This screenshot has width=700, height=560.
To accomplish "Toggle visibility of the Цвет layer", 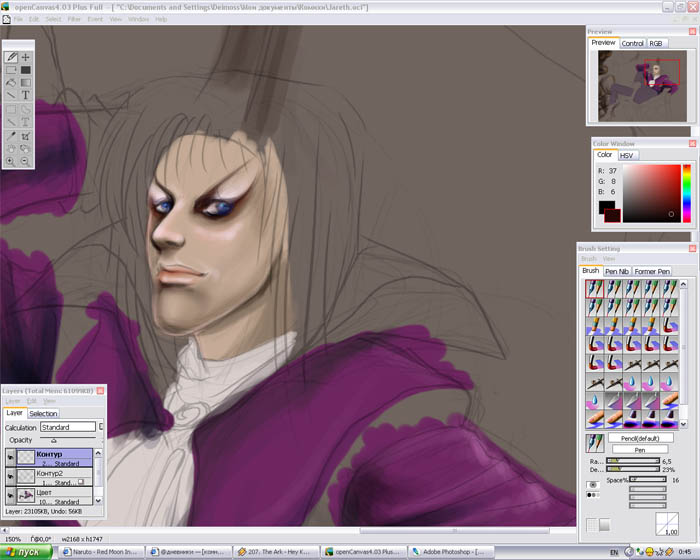I will tap(10, 496).
